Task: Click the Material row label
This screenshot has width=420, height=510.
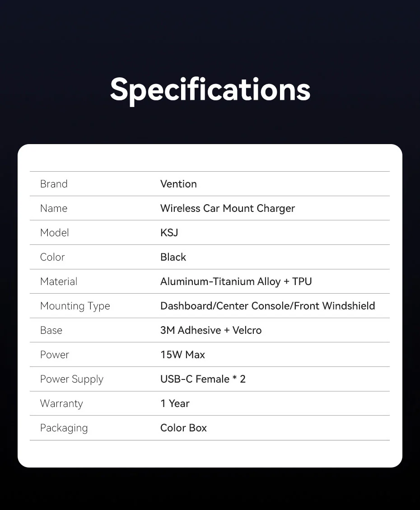Action: 59,281
